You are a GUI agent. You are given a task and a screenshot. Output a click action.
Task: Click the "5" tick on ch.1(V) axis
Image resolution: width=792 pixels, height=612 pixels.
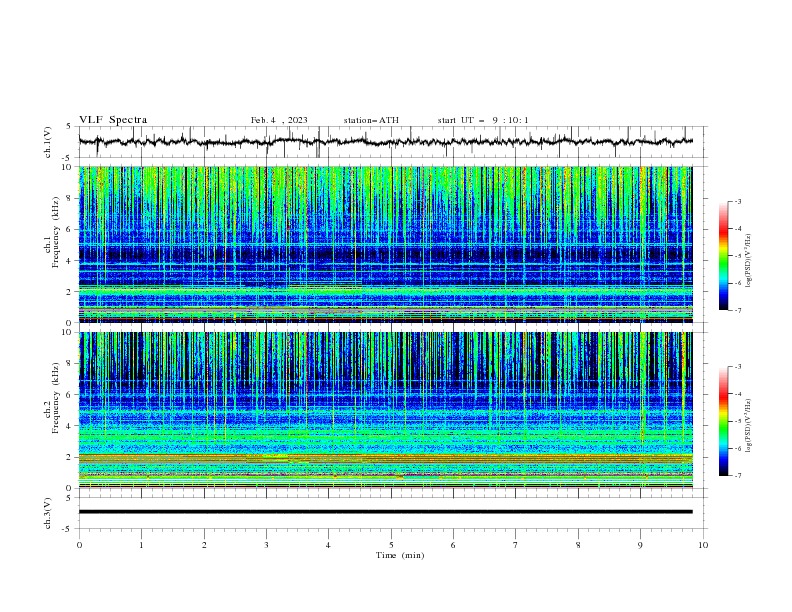pyautogui.click(x=69, y=126)
